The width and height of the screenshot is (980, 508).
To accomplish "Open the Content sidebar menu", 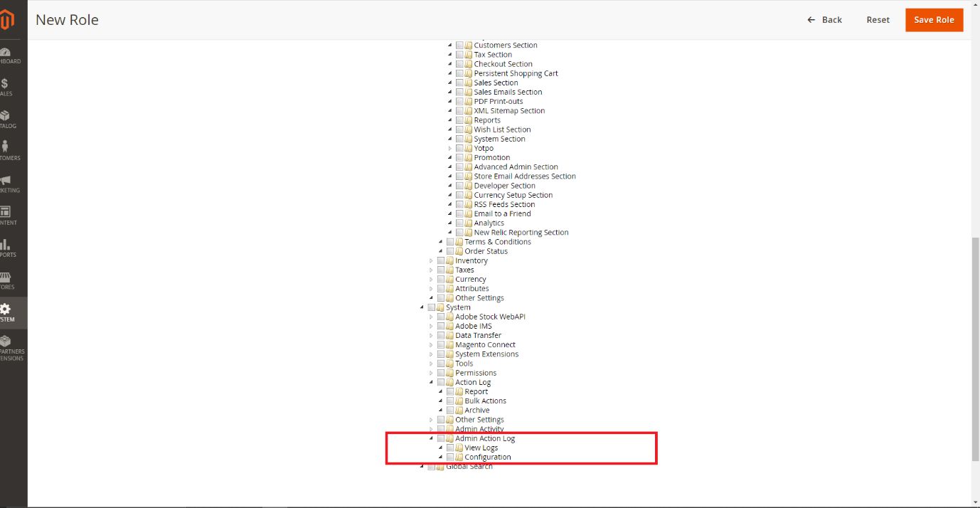I will 6,215.
